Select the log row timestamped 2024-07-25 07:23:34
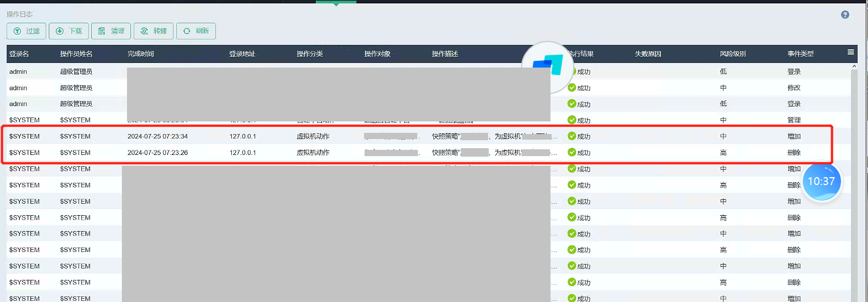 click(158, 136)
